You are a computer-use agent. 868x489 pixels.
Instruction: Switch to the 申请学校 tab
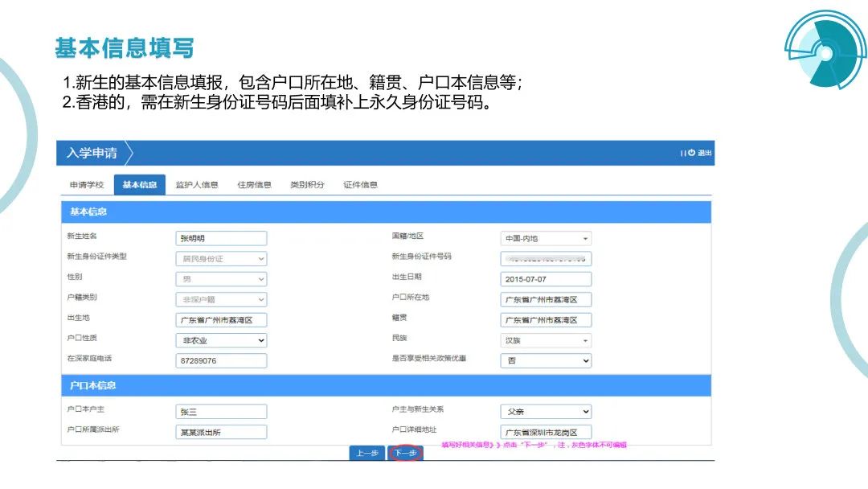pos(86,185)
